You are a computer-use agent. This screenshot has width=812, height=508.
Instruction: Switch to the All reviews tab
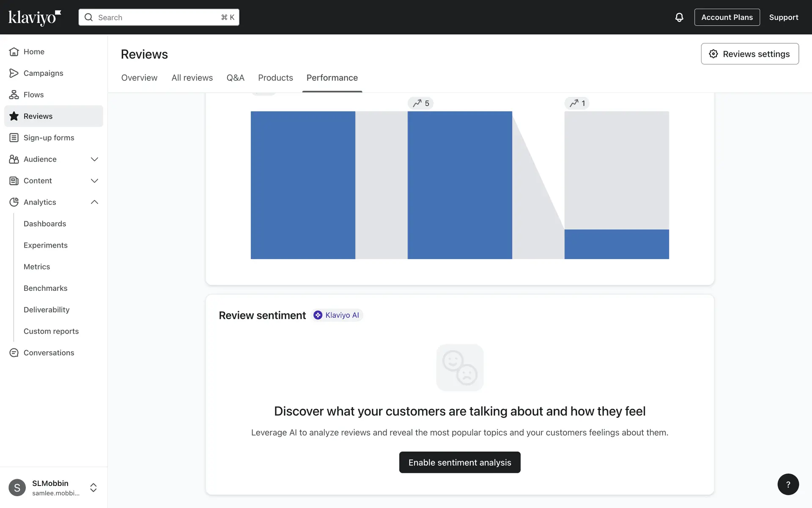coord(192,78)
